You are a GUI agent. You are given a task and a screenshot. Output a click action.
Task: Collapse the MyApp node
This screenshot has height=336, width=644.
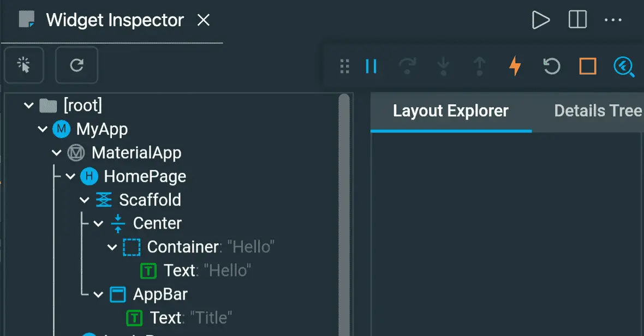pos(43,129)
